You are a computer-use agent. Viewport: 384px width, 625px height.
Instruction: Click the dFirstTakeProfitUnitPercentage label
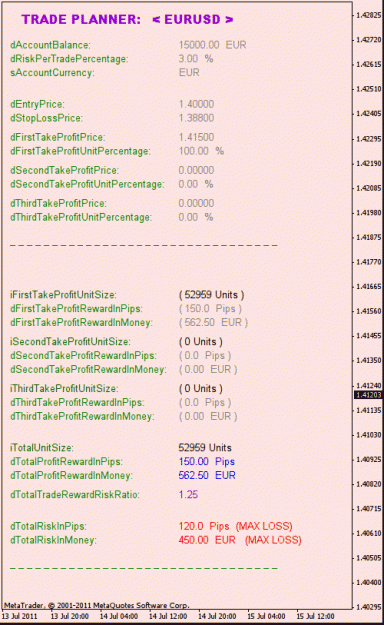click(x=80, y=151)
